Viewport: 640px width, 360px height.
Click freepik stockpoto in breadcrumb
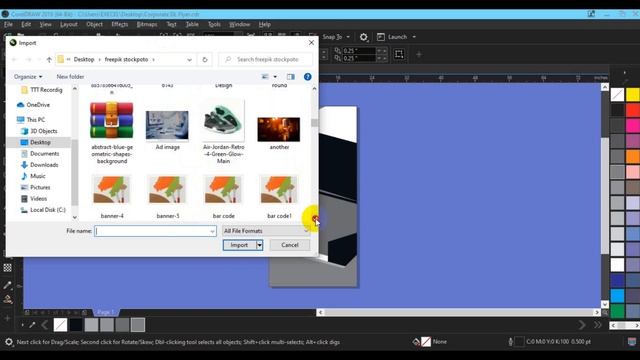pos(127,60)
